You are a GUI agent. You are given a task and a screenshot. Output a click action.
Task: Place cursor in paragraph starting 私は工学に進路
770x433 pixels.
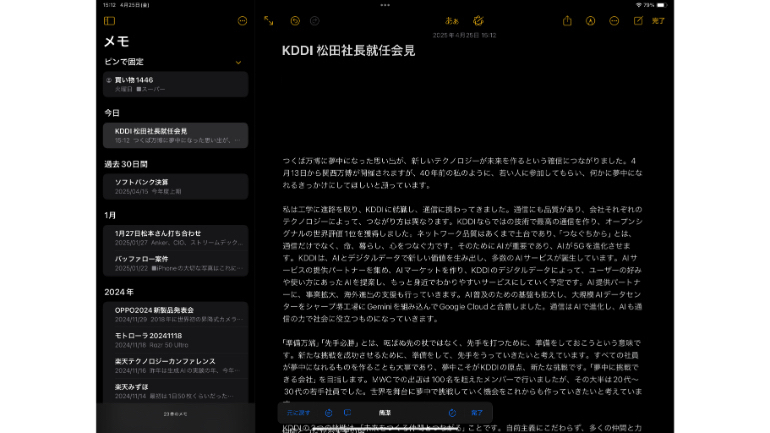coord(462,264)
